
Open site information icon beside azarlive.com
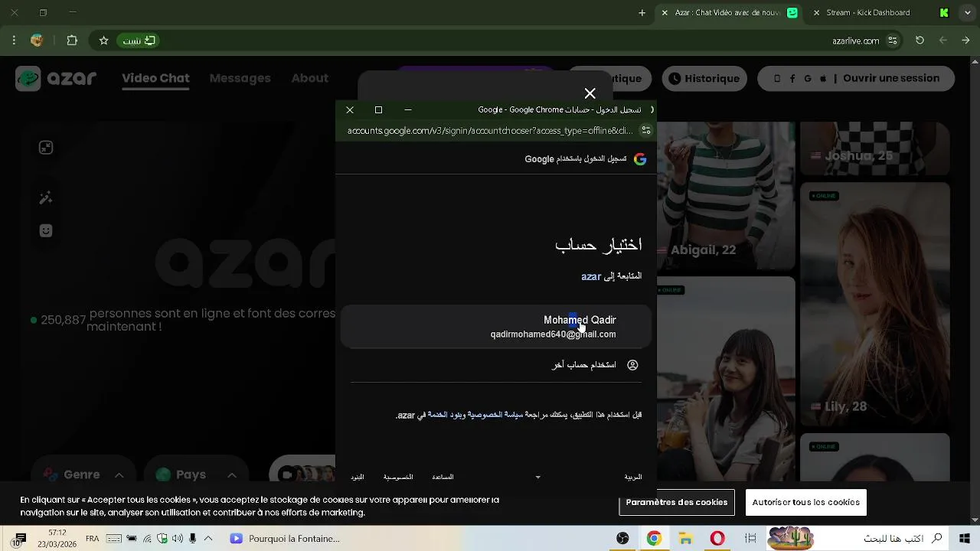click(893, 41)
